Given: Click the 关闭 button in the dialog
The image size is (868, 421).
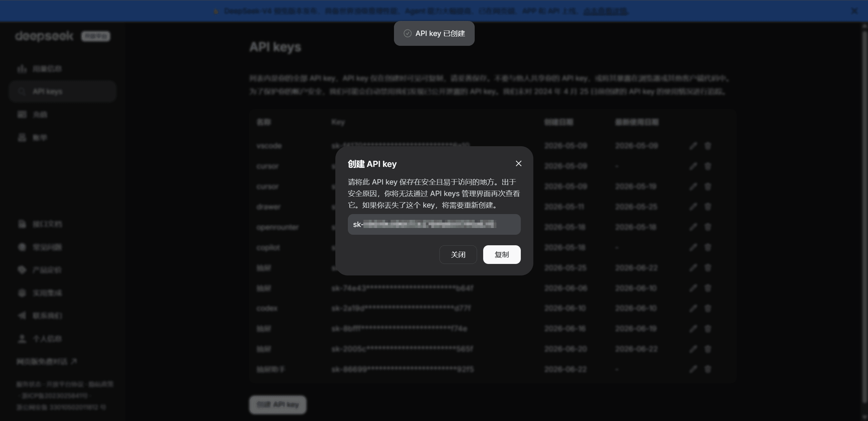Looking at the screenshot, I should pos(458,254).
